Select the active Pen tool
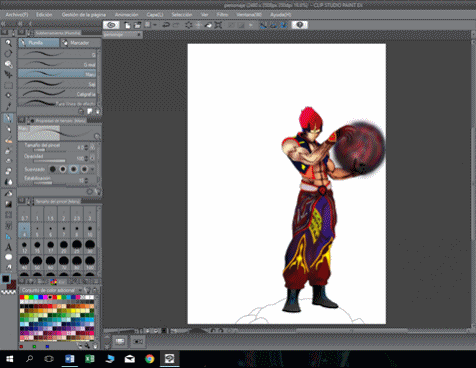Screen dimensions: 476x368 pos(8,118)
